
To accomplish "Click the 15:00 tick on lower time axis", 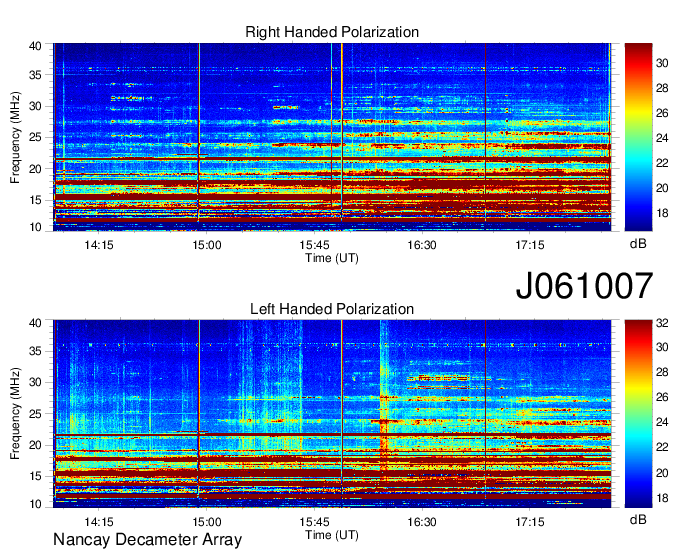I will [207, 522].
